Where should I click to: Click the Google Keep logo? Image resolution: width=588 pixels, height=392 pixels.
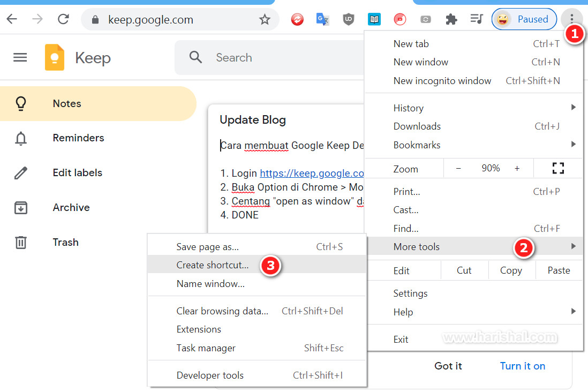(55, 57)
